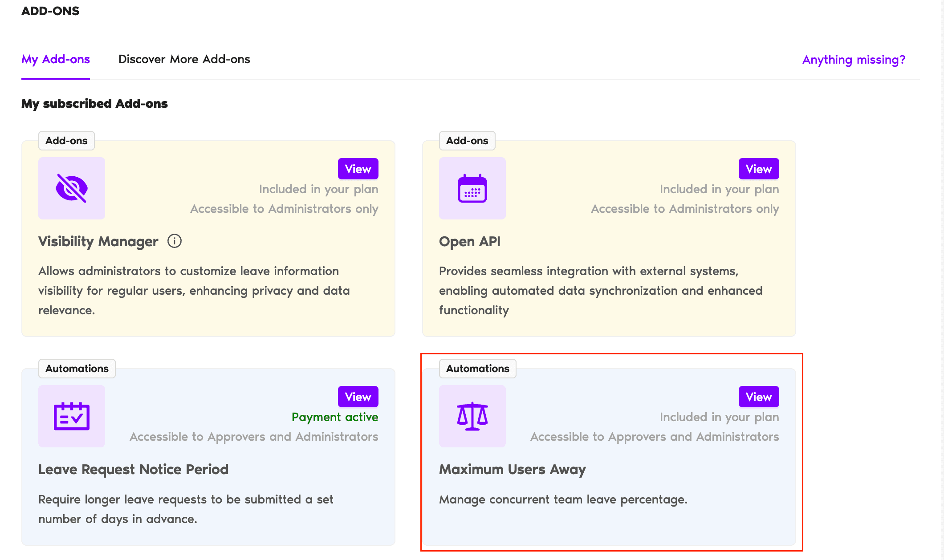Open View for Maximum Users Away
Image resolution: width=944 pixels, height=560 pixels.
(758, 397)
